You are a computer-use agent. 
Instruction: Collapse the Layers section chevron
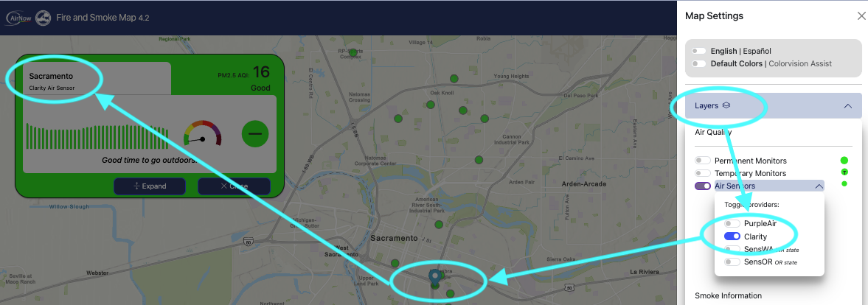coord(847,106)
